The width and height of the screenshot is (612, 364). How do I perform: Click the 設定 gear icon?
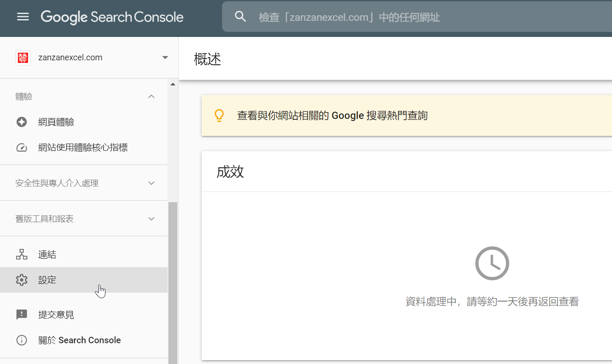(x=22, y=280)
